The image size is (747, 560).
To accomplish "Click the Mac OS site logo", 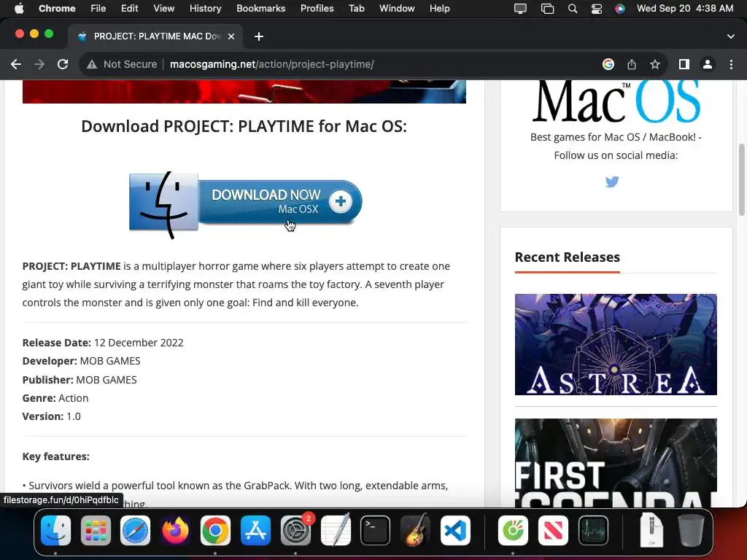I will coord(616,101).
